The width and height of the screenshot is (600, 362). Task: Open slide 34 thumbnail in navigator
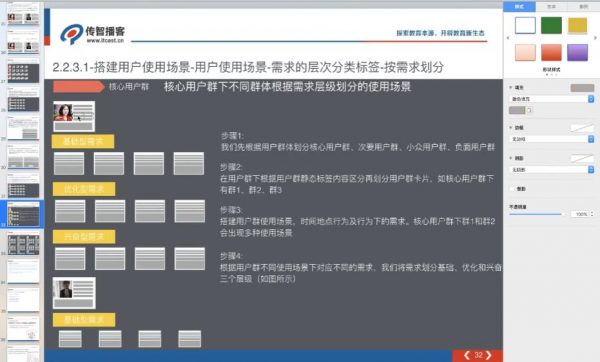pos(23,272)
